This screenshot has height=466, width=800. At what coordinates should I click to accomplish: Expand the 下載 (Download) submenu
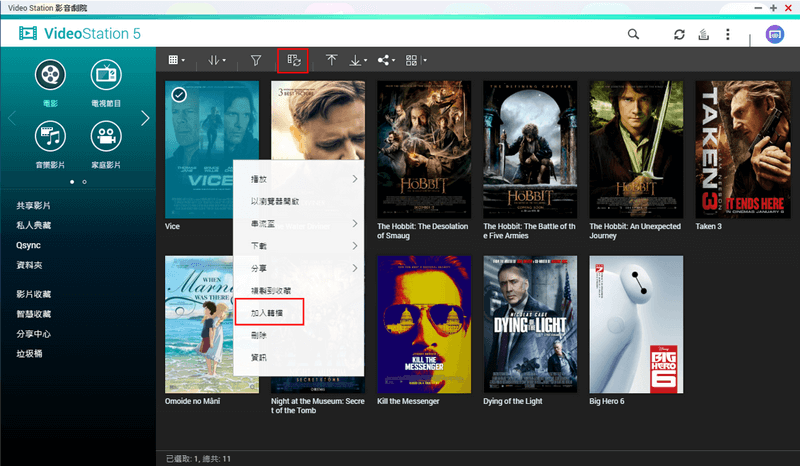tap(298, 246)
